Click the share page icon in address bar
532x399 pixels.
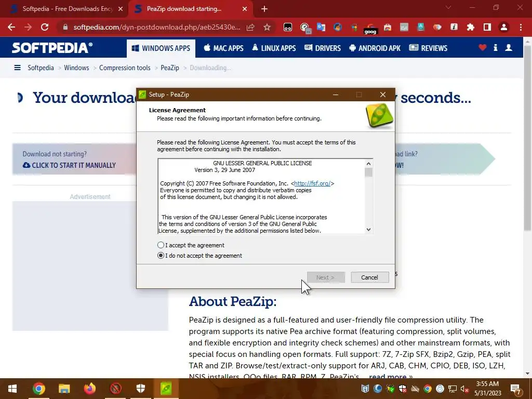[x=250, y=27]
